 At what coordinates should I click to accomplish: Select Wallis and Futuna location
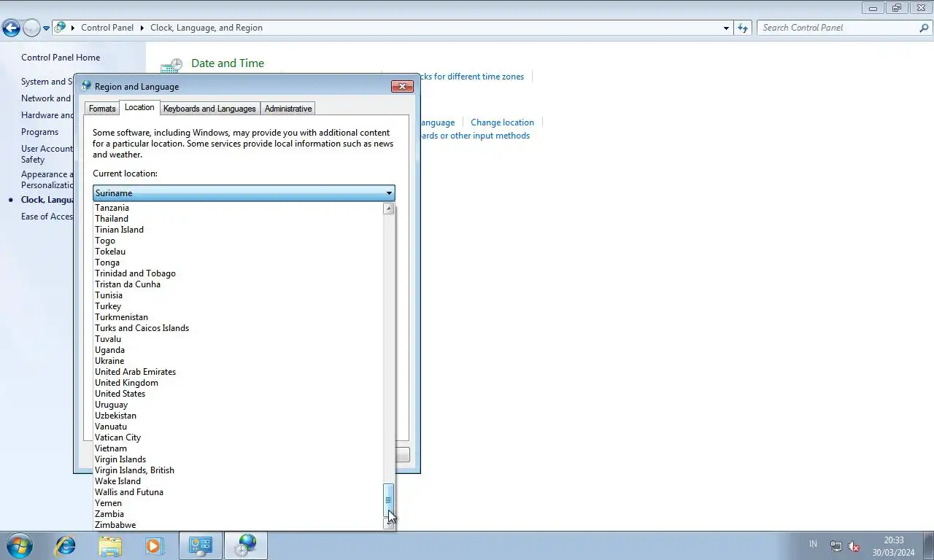click(x=239, y=492)
